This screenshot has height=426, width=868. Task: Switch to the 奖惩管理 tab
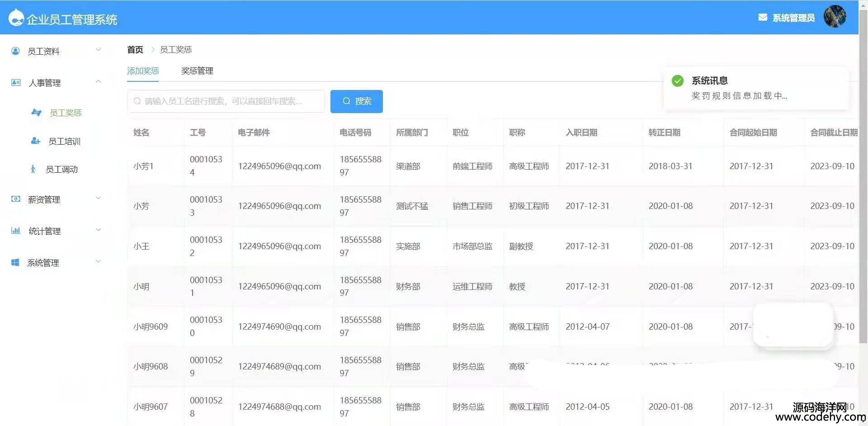pos(197,71)
